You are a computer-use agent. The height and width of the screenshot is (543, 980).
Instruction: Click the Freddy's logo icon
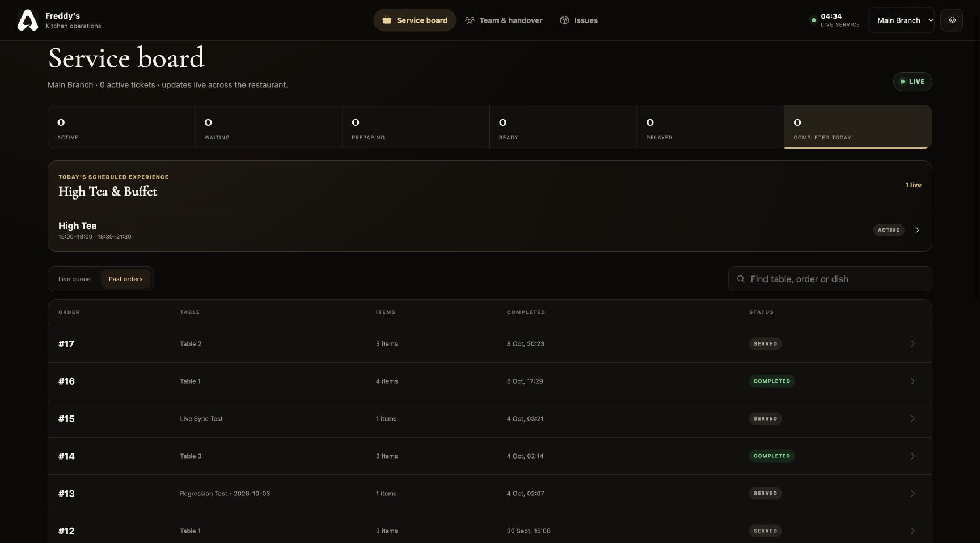(27, 20)
